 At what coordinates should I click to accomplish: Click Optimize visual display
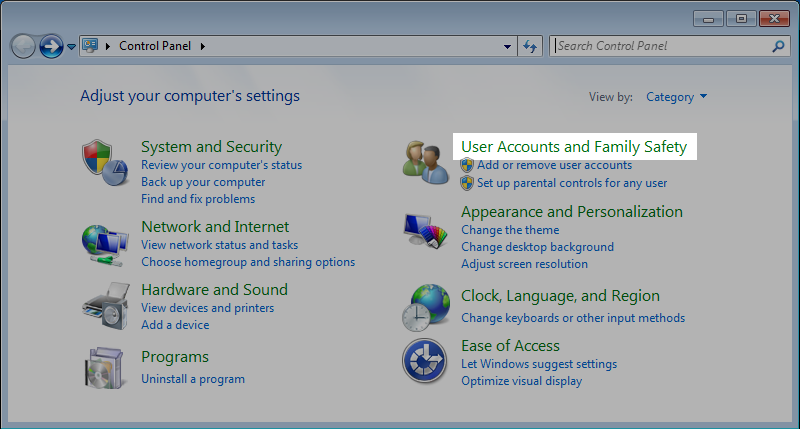pyautogui.click(x=521, y=381)
